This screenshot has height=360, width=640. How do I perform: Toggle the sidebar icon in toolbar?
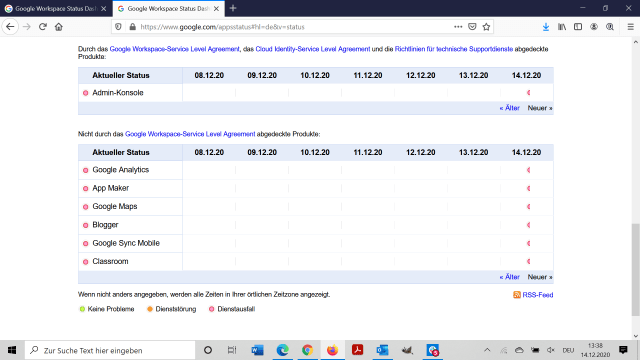pos(578,27)
